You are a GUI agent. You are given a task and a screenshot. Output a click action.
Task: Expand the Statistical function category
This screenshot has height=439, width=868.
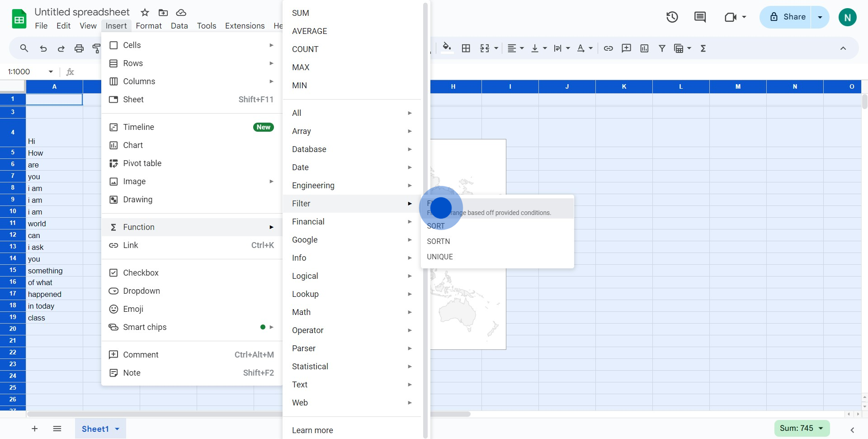[352, 367]
